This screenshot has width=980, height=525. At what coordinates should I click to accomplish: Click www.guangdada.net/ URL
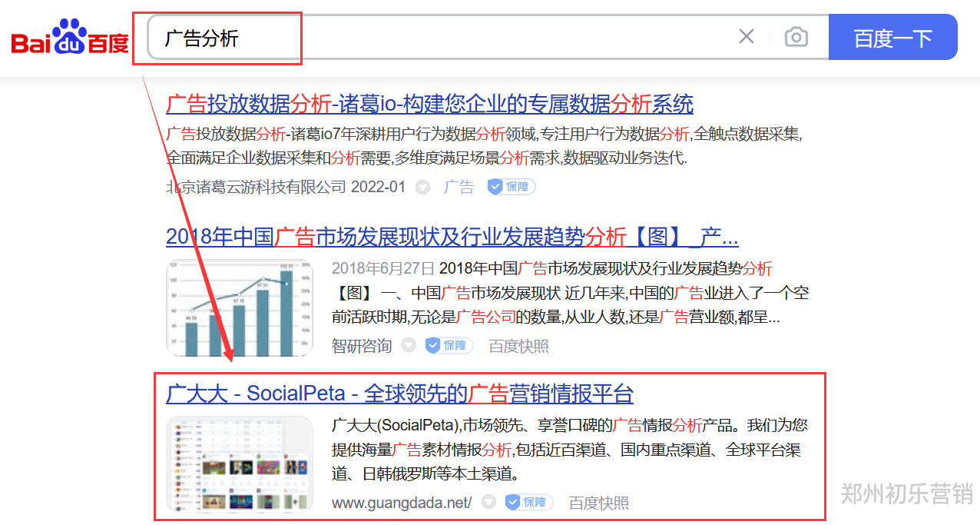pyautogui.click(x=402, y=503)
